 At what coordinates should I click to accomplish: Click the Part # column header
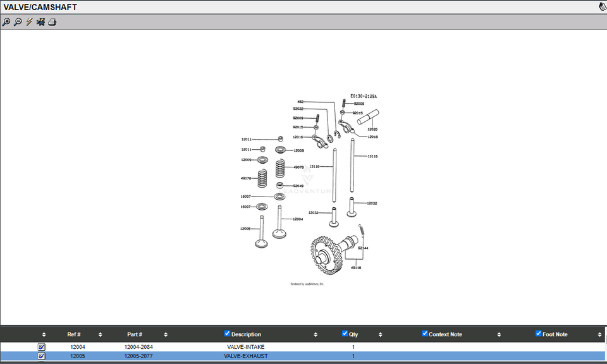(x=135, y=334)
